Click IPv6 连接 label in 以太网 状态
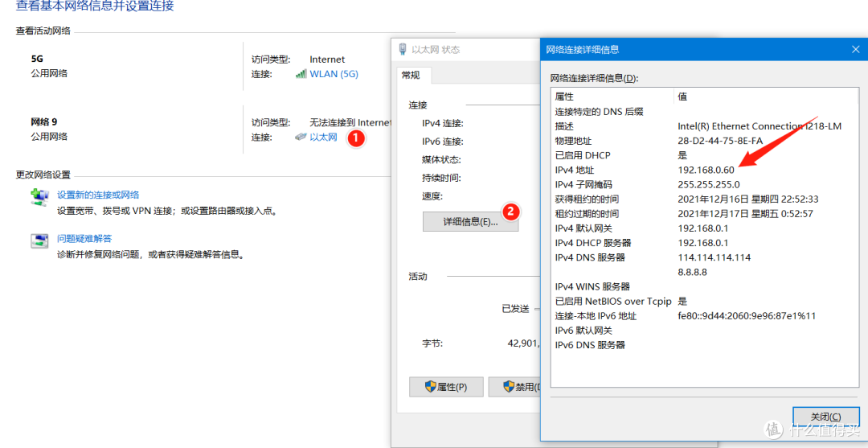 tap(442, 142)
